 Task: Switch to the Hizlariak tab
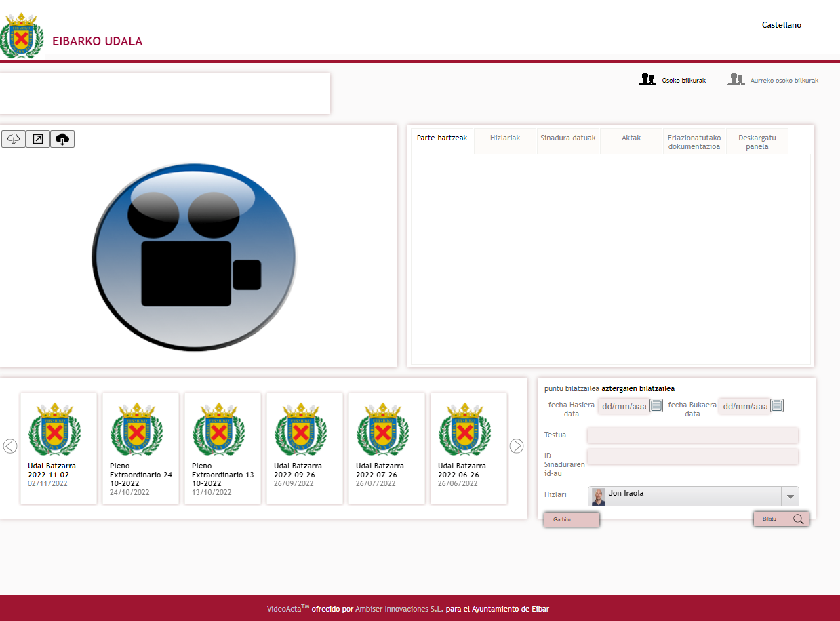click(505, 138)
